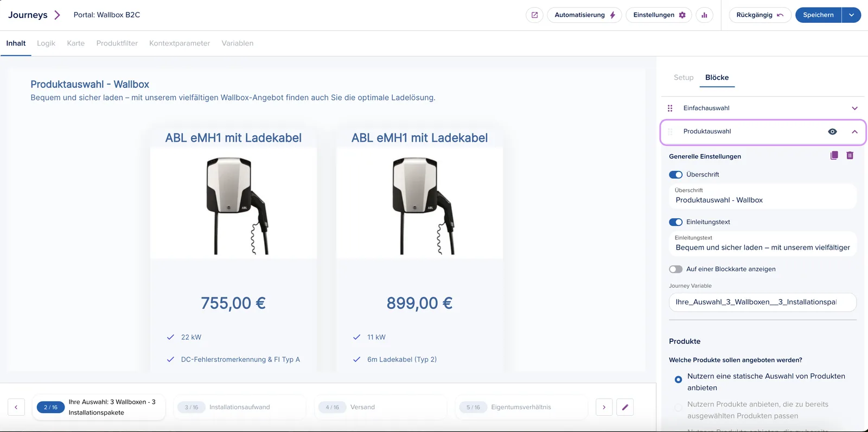Screen dimensions: 868x432
Task: Open the Automatisierung button
Action: point(584,15)
